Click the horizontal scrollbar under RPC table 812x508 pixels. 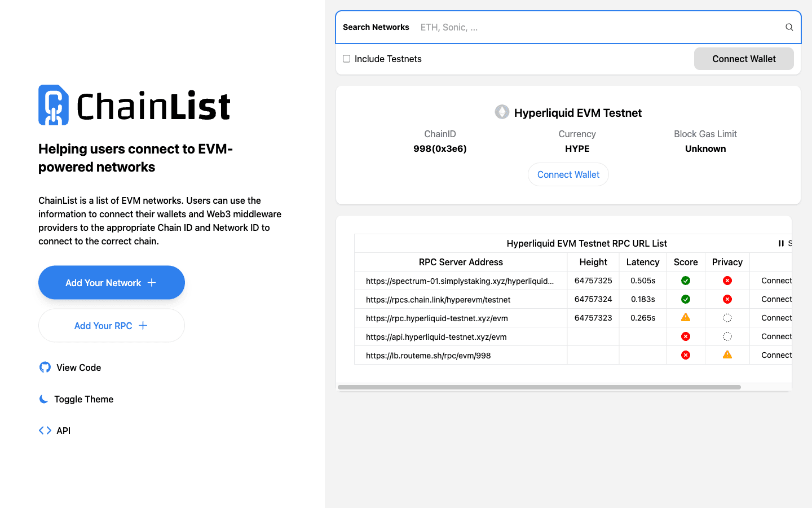pos(539,387)
